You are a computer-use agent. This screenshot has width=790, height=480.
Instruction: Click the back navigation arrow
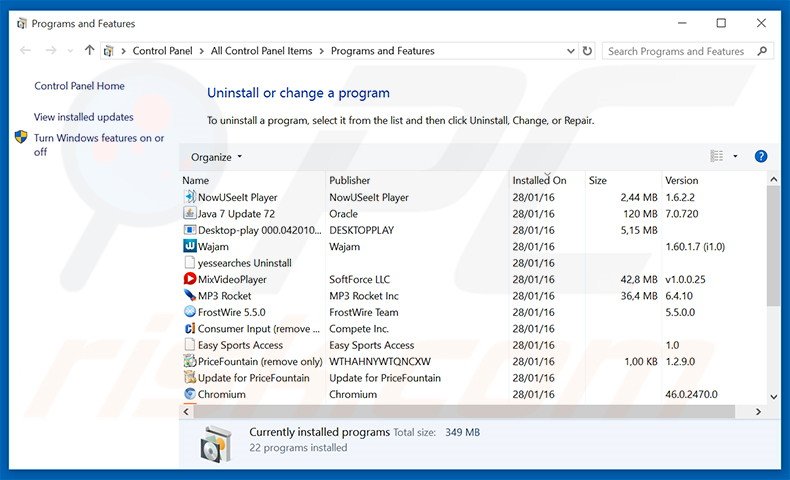point(25,51)
